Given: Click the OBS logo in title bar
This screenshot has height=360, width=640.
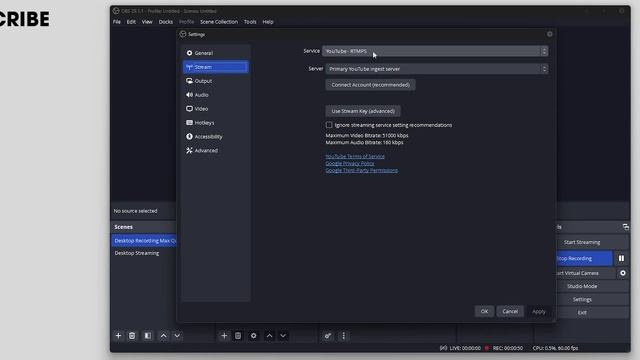Looking at the screenshot, I should pyautogui.click(x=116, y=11).
